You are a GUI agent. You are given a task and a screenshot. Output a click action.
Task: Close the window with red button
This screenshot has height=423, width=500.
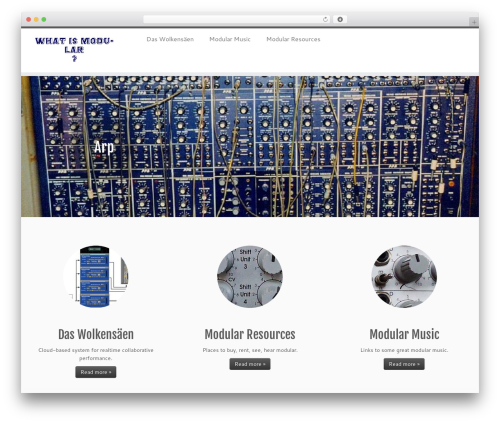pyautogui.click(x=29, y=19)
